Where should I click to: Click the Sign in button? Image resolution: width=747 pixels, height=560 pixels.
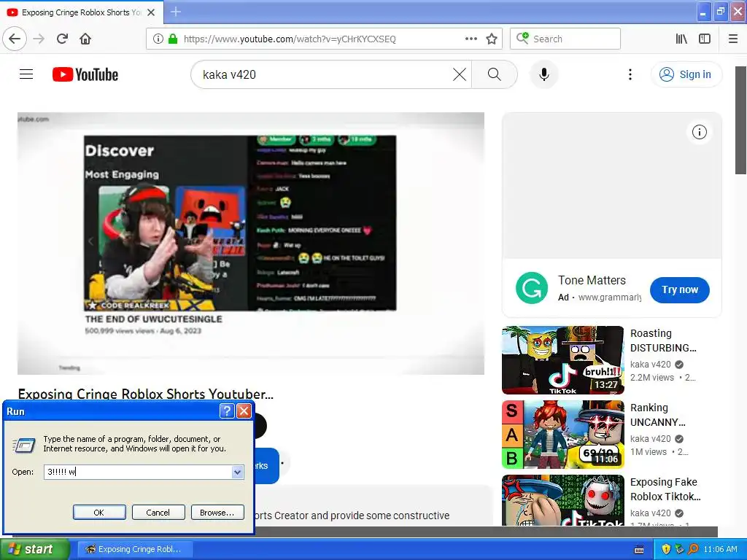(686, 74)
